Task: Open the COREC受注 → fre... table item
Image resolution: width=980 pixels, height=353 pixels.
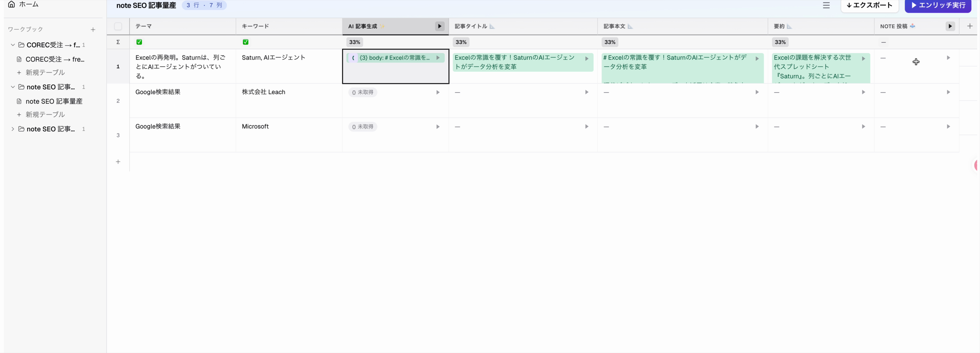Action: pyautogui.click(x=54, y=59)
